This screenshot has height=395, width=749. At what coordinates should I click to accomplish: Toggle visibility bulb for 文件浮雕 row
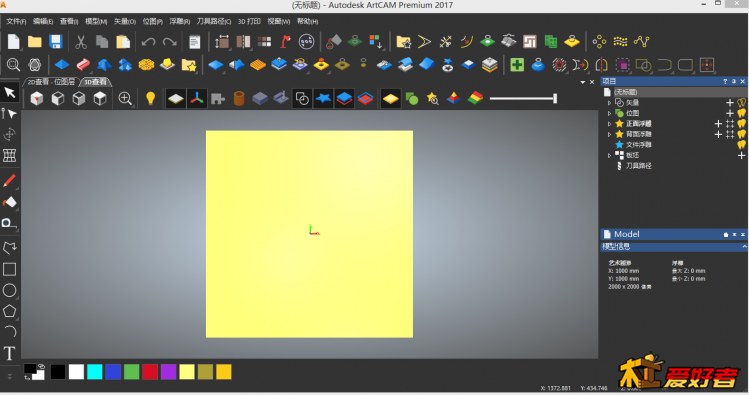pyautogui.click(x=741, y=145)
